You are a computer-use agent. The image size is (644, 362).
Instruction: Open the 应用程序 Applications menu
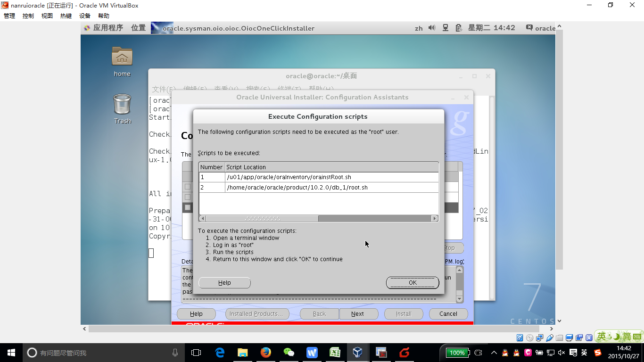[x=108, y=28]
